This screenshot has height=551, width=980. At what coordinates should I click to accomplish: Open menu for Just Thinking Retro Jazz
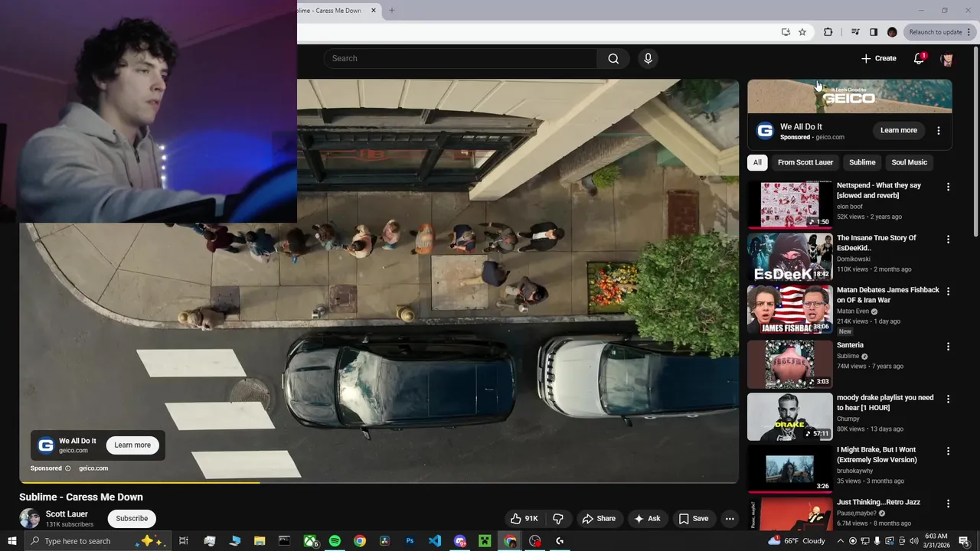[948, 504]
